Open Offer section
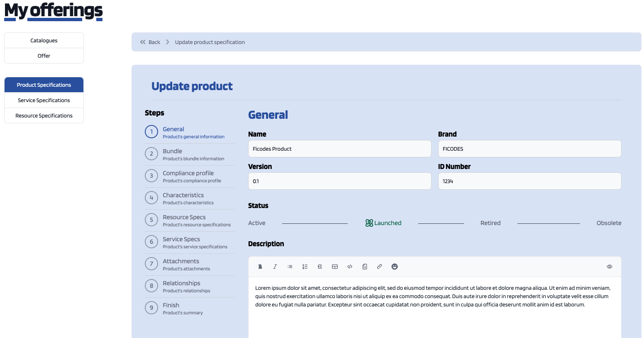 click(44, 56)
